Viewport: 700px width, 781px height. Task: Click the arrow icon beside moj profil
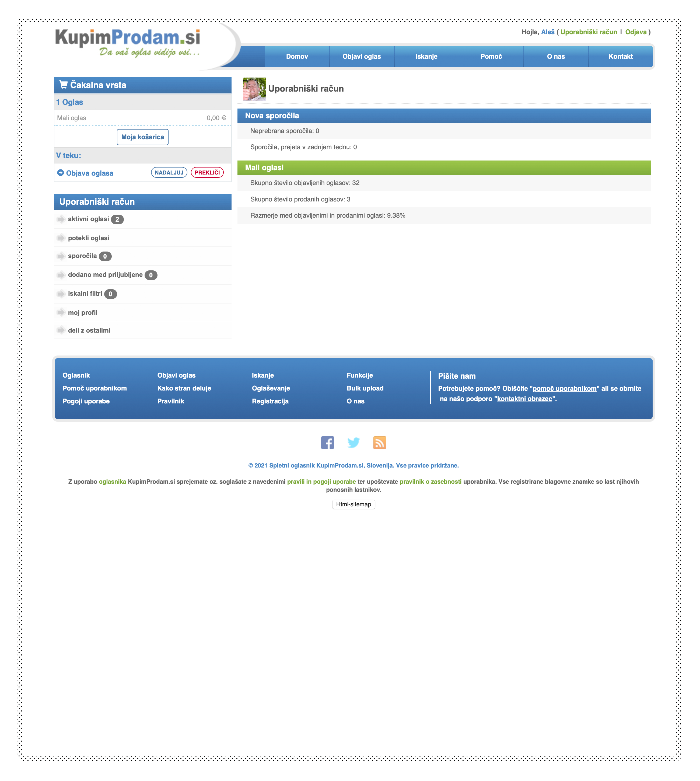tap(61, 312)
